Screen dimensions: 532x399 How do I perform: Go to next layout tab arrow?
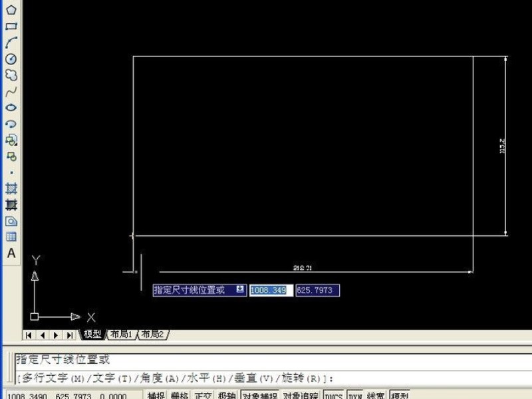tap(56, 335)
